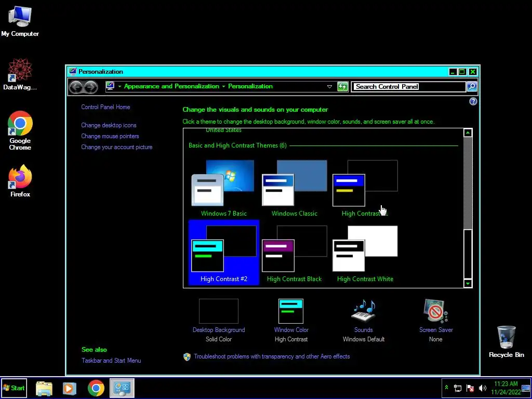Open File Explorer from the taskbar
Image resolution: width=532 pixels, height=399 pixels.
pos(44,388)
